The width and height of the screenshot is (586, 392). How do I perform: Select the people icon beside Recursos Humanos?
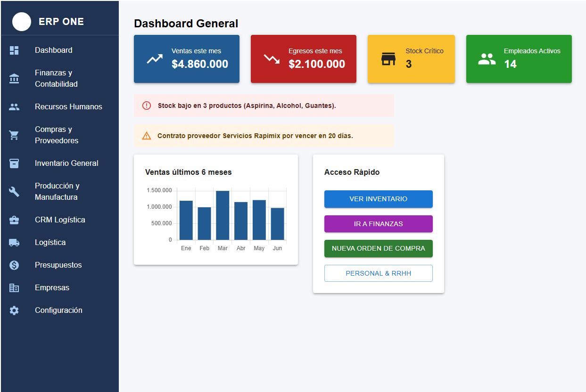coord(14,107)
